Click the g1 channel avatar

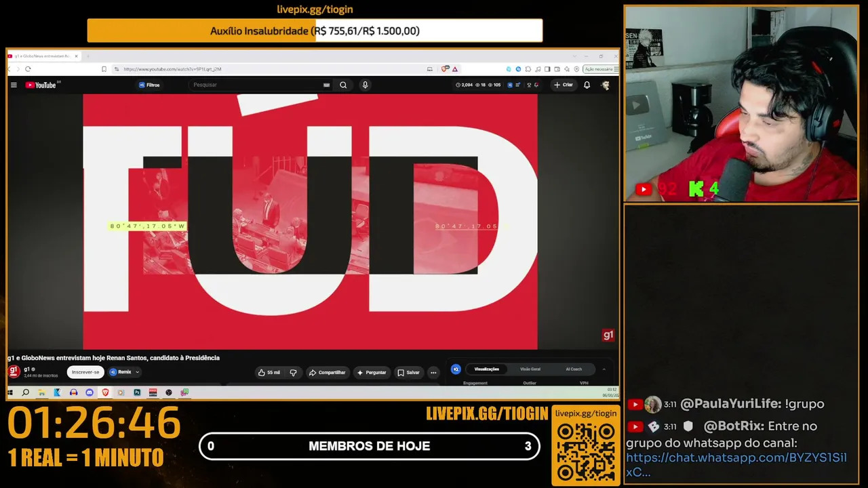14,371
